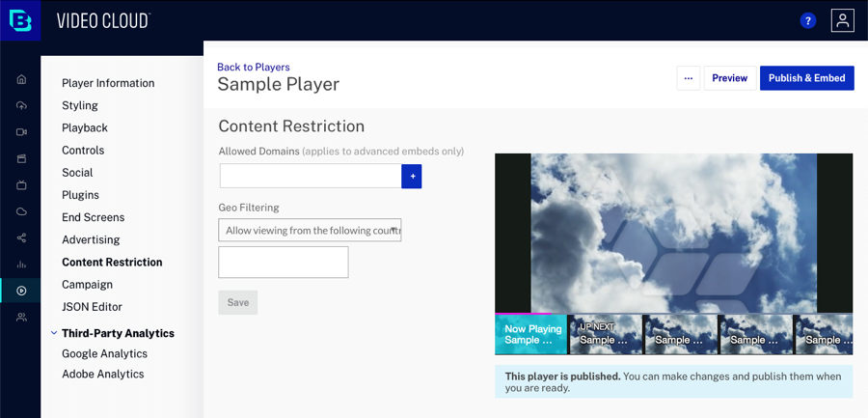Viewport: 868px width, 418px height.
Task: Go to Styling settings
Action: (x=80, y=105)
